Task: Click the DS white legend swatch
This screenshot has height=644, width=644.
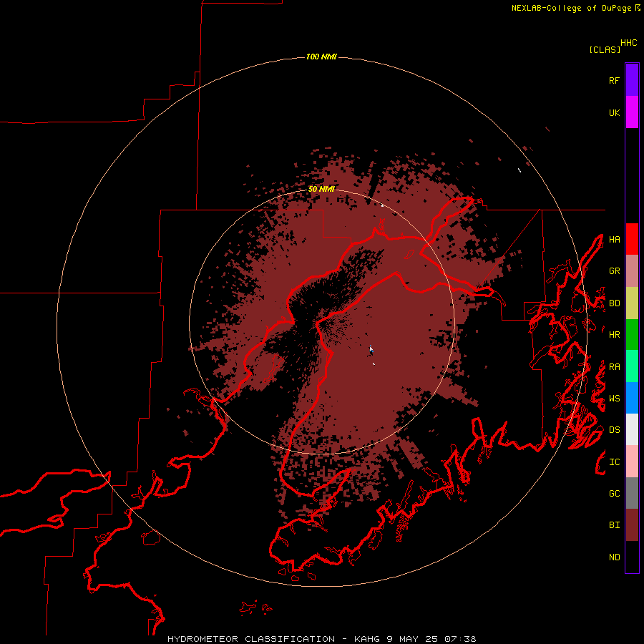Action: tap(632, 429)
